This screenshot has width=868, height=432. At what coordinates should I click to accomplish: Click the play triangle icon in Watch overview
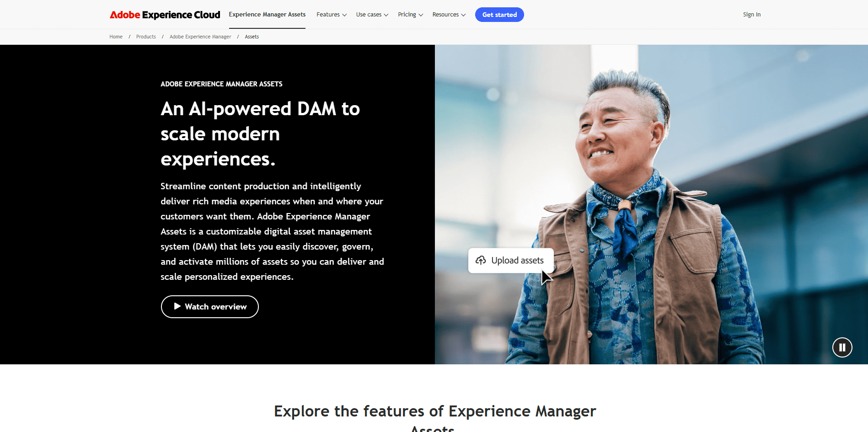click(177, 306)
